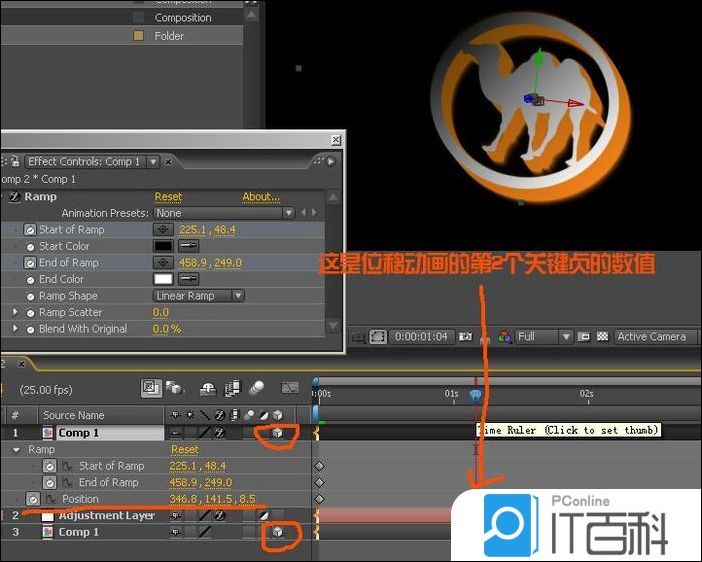Click the Comp 1 layer 1 source icon

pos(47,433)
